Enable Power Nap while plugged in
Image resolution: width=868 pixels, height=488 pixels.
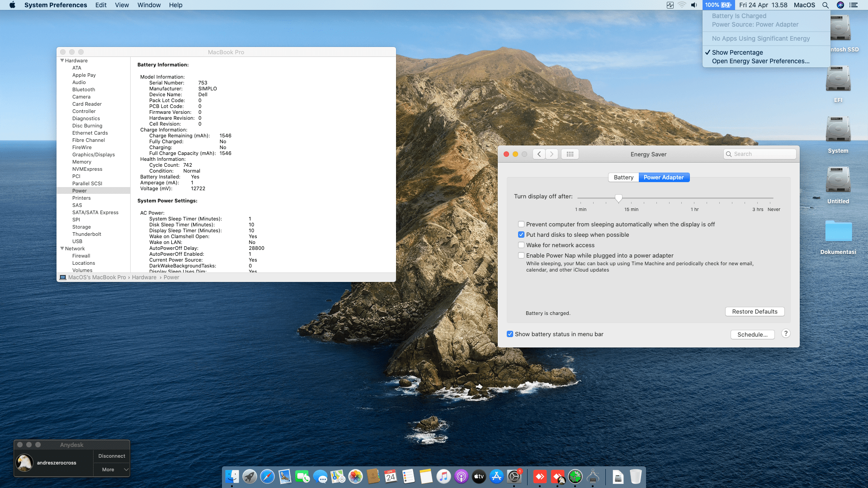(521, 255)
